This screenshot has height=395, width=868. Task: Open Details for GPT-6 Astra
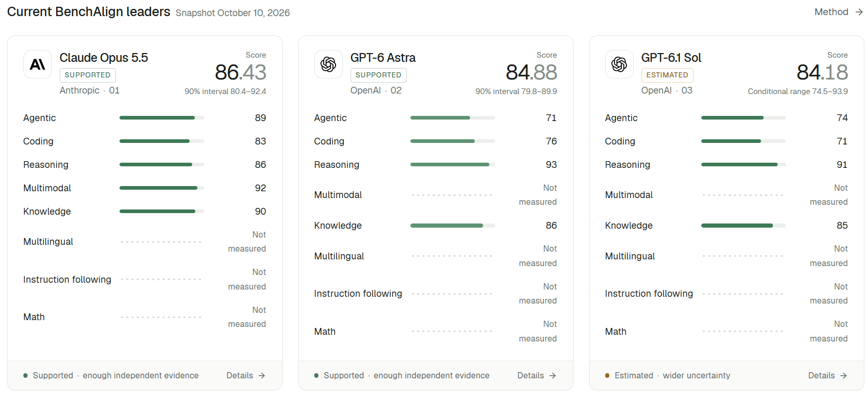[537, 375]
